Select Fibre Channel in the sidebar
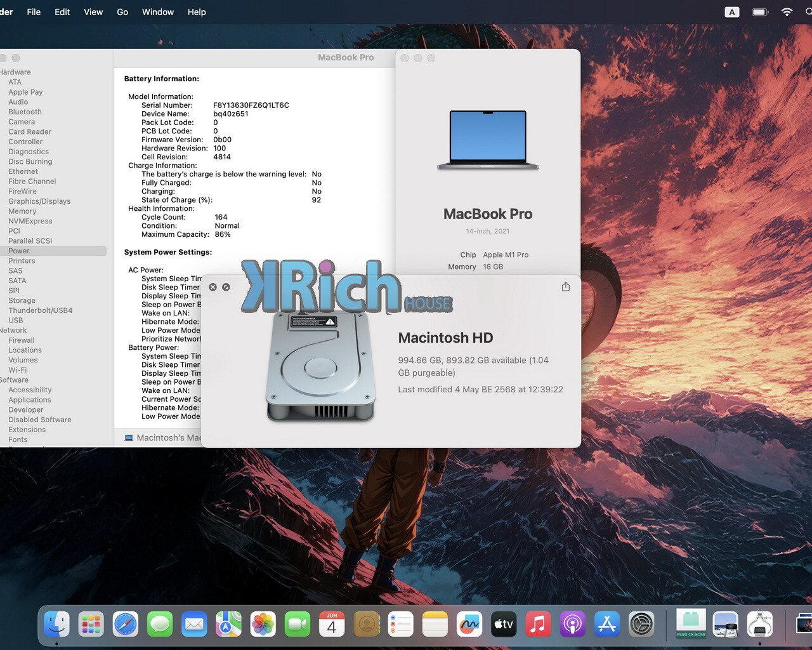Image resolution: width=812 pixels, height=650 pixels. click(x=32, y=181)
